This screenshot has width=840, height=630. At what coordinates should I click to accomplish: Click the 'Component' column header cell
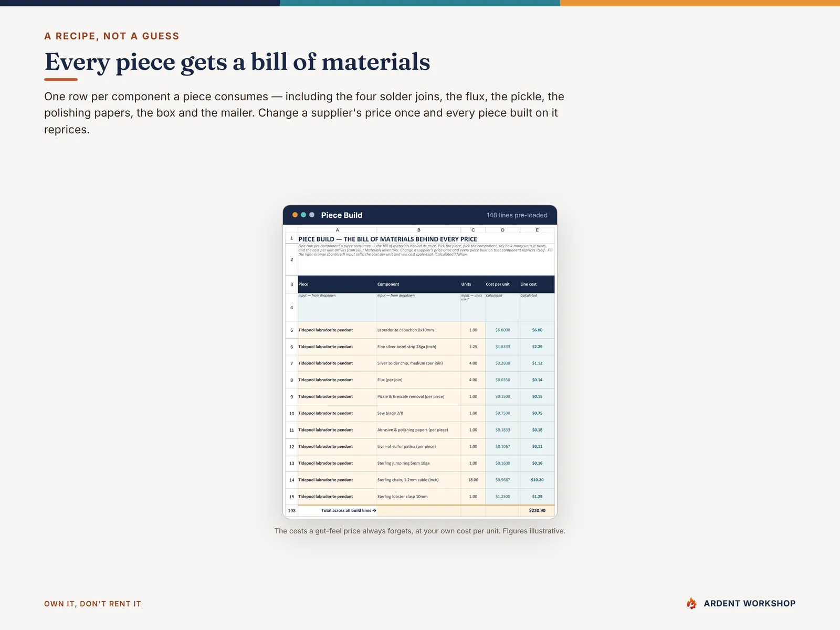click(418, 284)
